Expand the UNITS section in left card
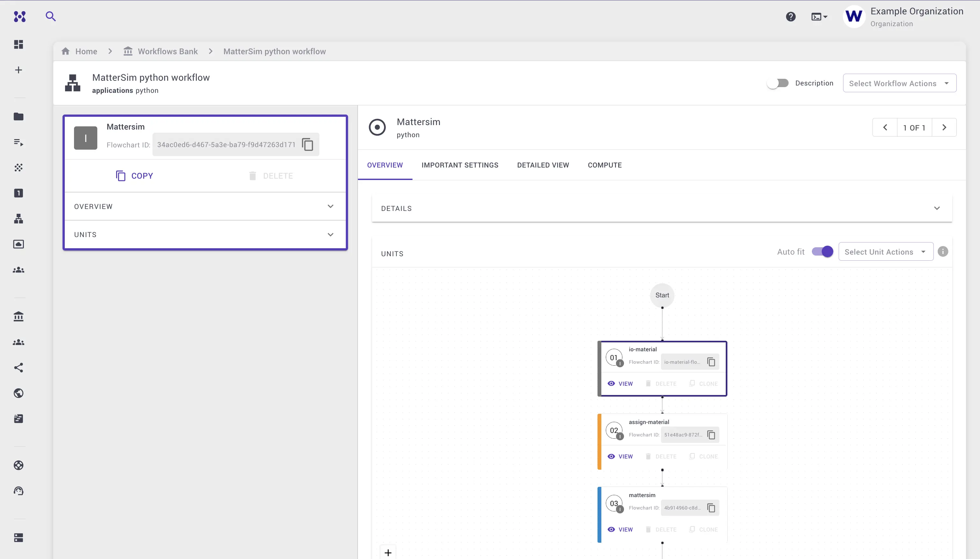 click(205, 235)
